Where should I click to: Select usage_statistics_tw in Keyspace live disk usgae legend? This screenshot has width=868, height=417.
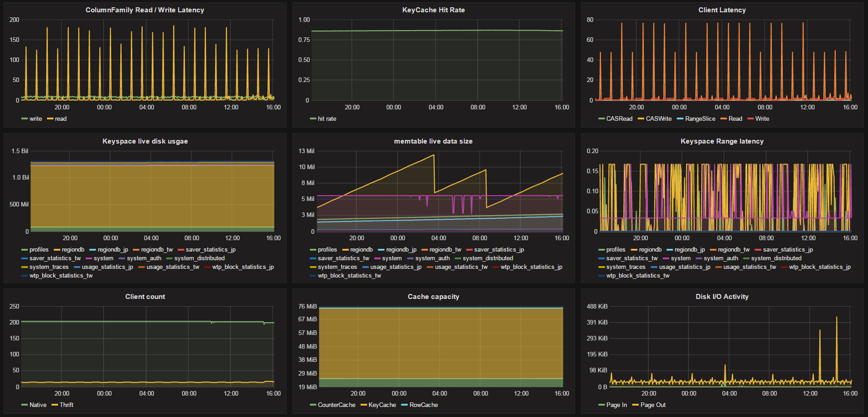click(x=173, y=267)
